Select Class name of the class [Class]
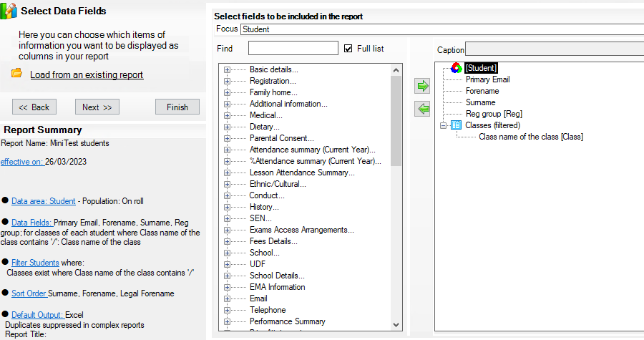 (531, 137)
